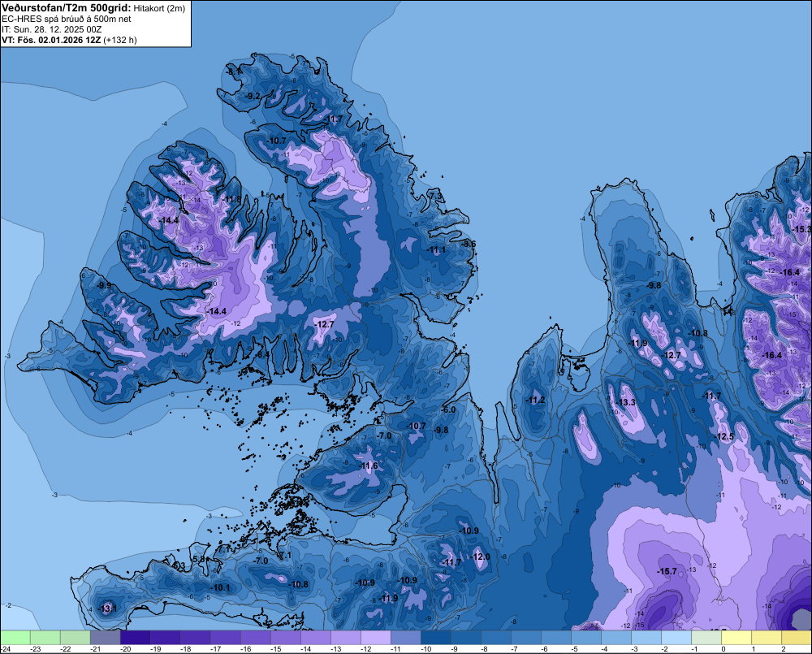
Task: Click the -11.8 temperature label
Action: coord(231,199)
